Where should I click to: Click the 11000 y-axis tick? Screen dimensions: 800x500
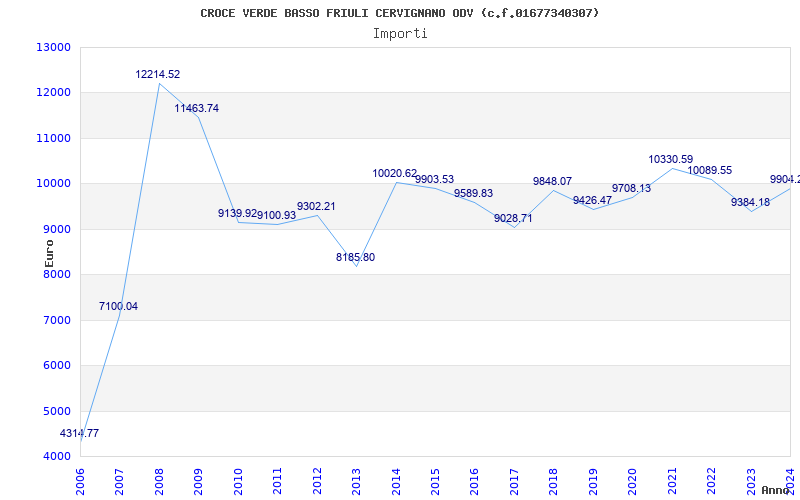tap(53, 138)
